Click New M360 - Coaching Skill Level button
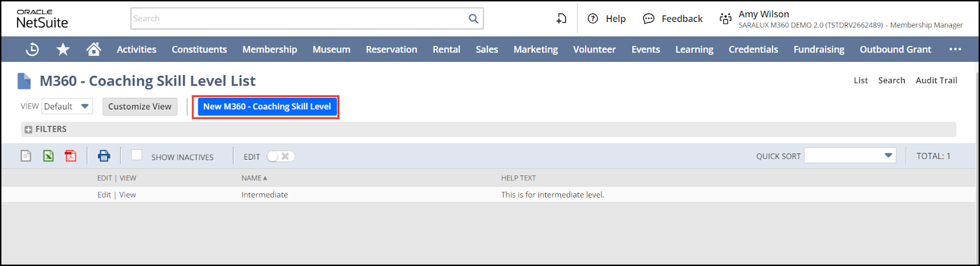Screen dimensions: 980x266 (x=266, y=106)
